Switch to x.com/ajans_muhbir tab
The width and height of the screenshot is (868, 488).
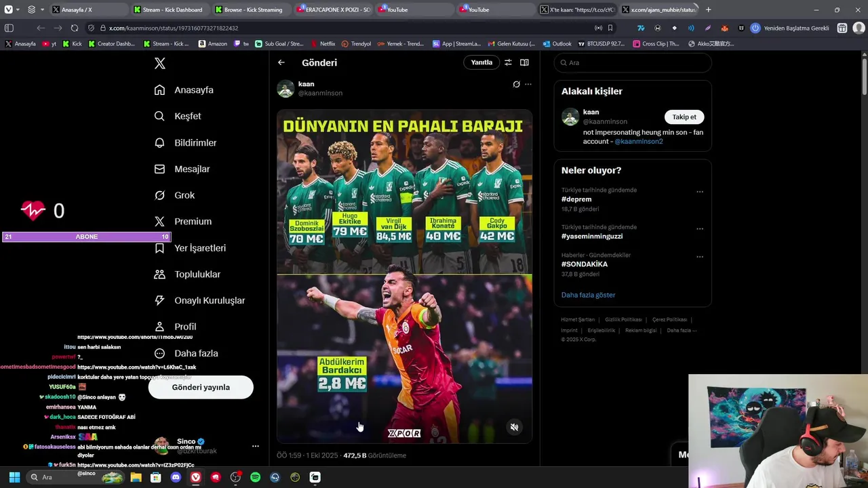pyautogui.click(x=658, y=9)
